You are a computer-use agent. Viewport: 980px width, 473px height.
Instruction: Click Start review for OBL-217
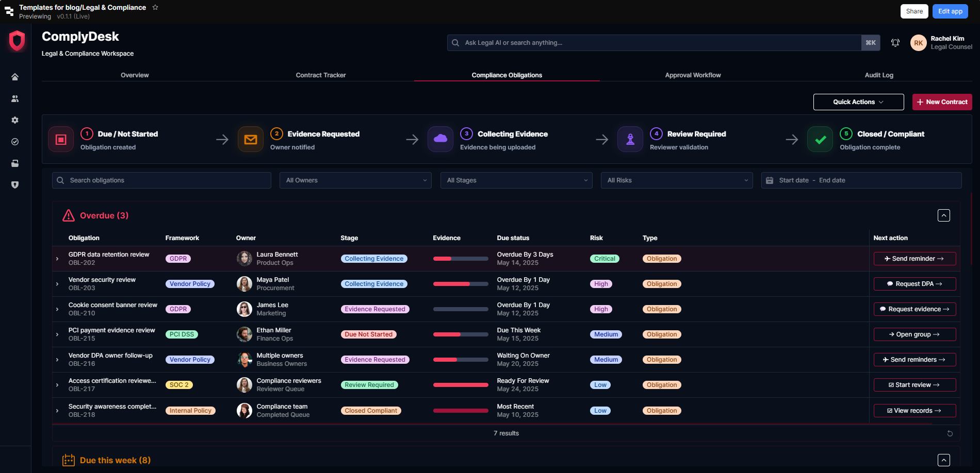[914, 385]
